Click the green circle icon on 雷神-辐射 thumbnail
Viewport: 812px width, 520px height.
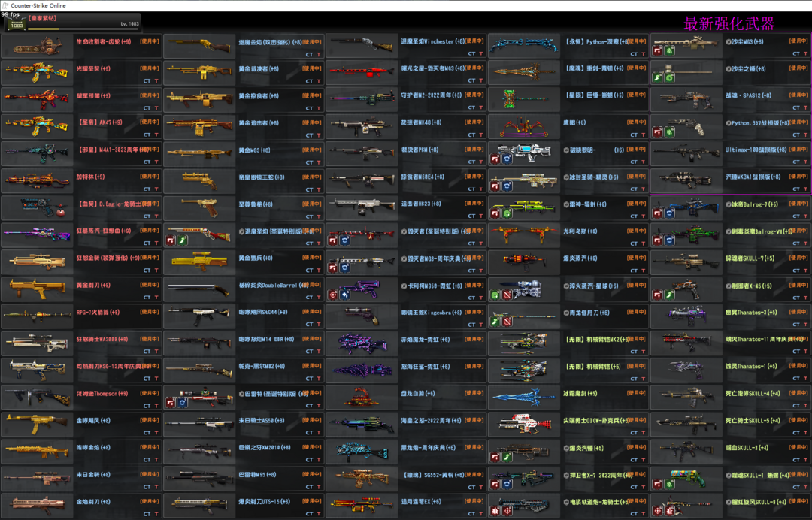click(x=507, y=213)
